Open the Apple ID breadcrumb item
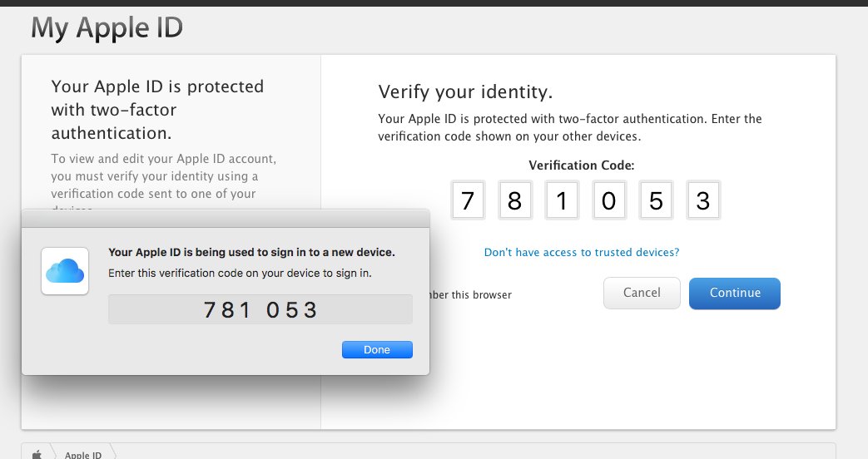The image size is (868, 459). click(x=83, y=455)
